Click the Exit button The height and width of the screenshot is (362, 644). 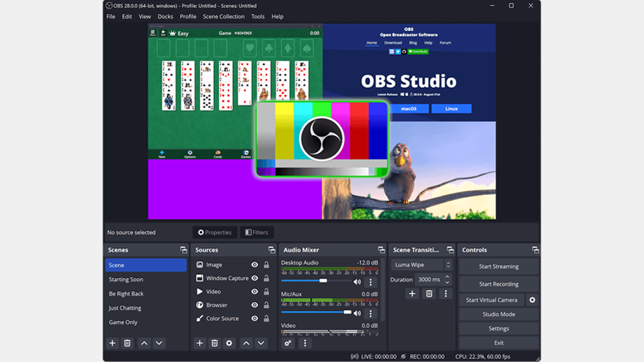pos(498,343)
